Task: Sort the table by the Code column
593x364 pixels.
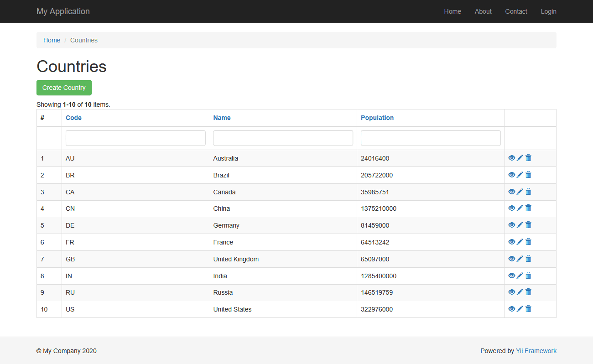Action: tap(73, 118)
